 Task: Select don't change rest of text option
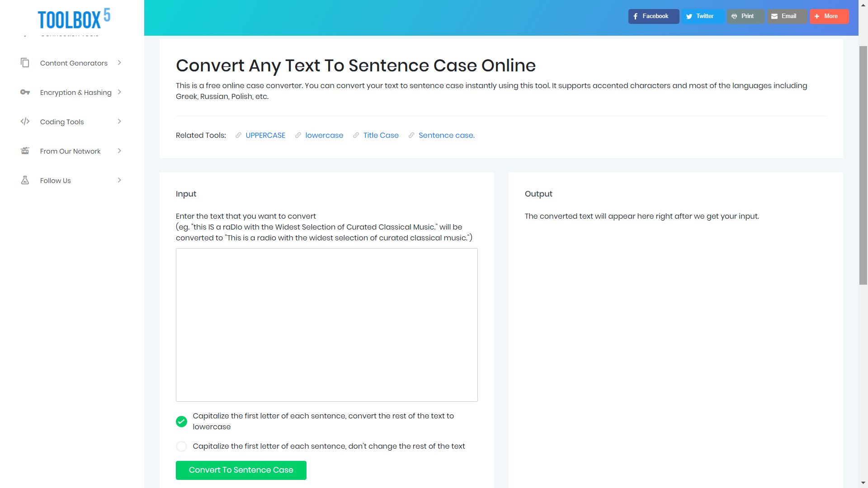click(181, 446)
